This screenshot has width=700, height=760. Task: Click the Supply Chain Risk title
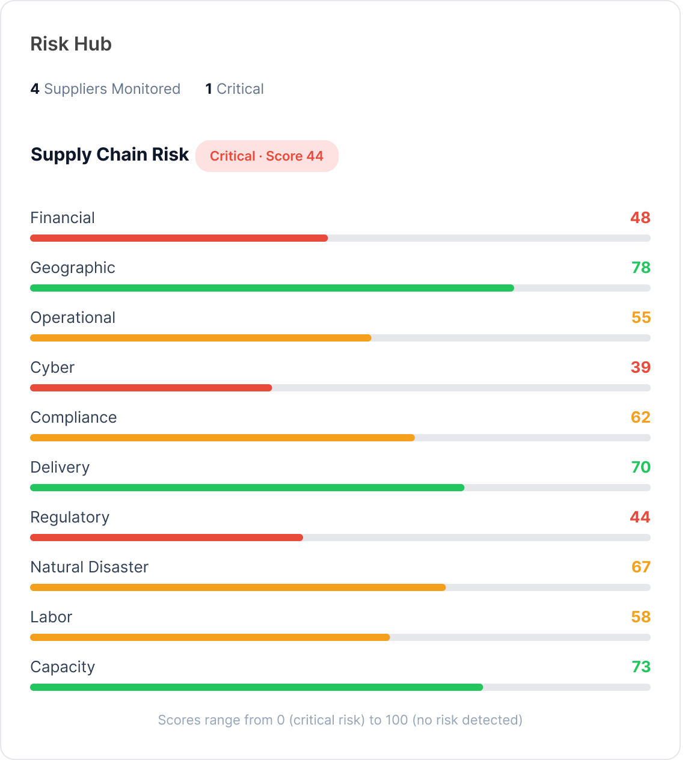[109, 155]
